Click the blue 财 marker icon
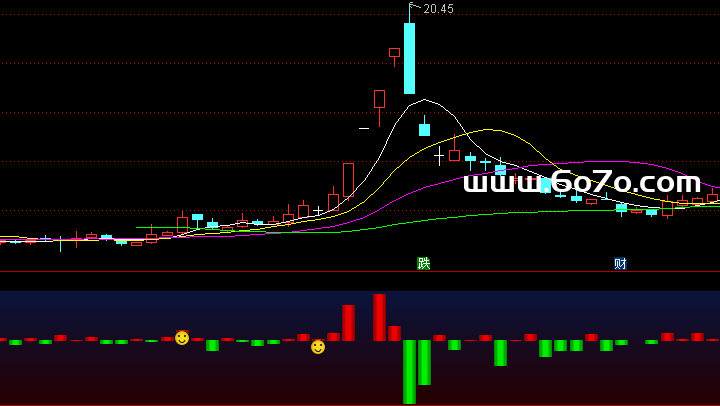The width and height of the screenshot is (720, 406). pyautogui.click(x=620, y=263)
